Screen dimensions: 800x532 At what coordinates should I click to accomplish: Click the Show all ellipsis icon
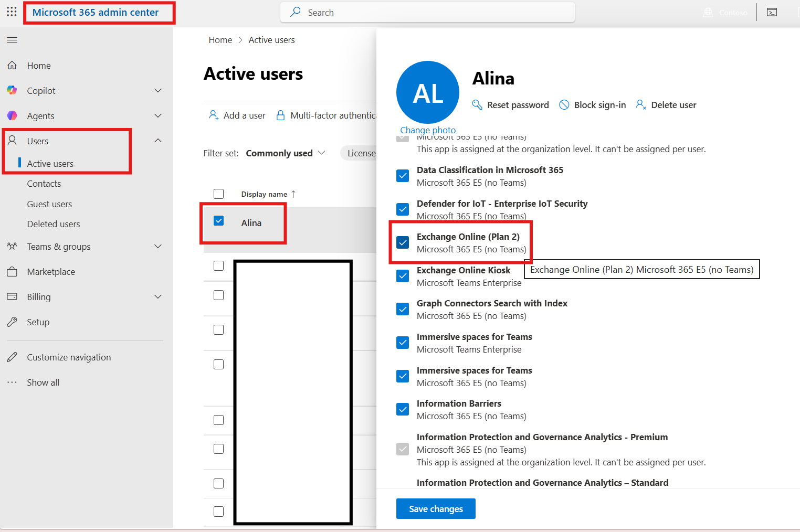coord(12,382)
